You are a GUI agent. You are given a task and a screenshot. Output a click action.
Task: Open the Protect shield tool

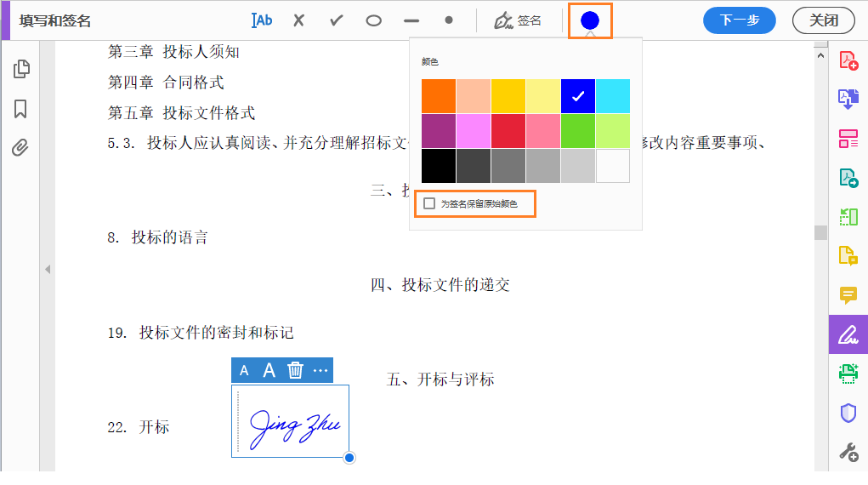[848, 413]
